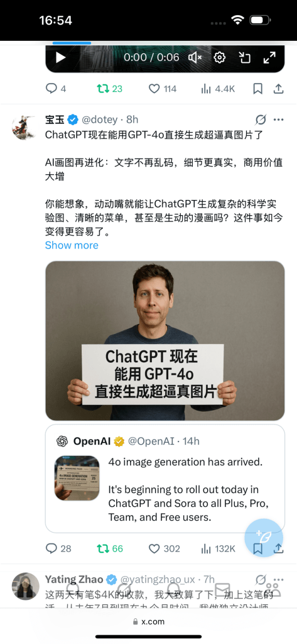This screenshot has width=297, height=644.
Task: Reply to top post with 4 comments
Action: (56, 89)
